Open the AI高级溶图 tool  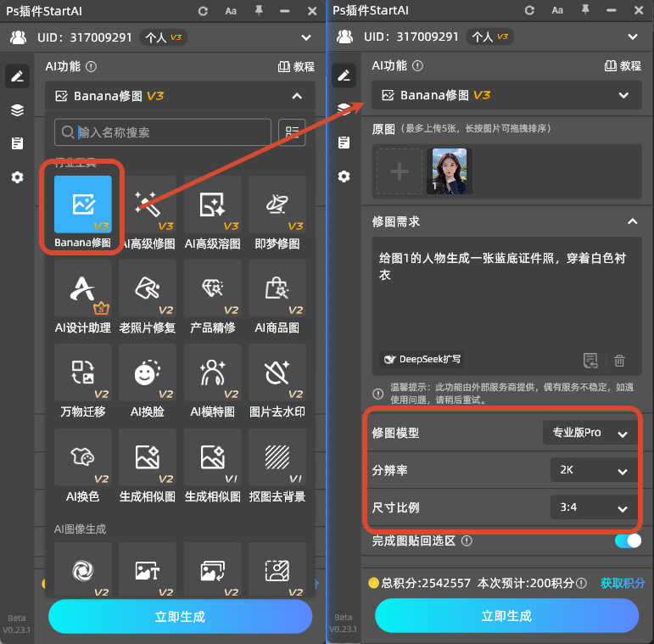212,204
